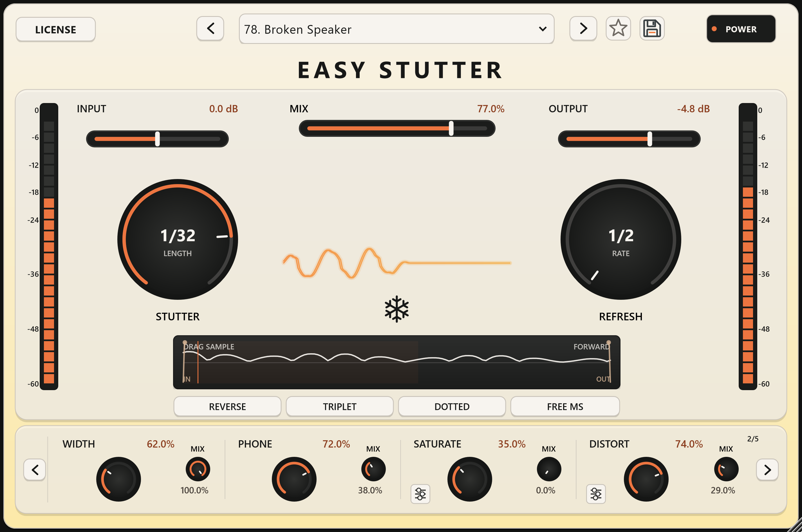Click the Stutter LENGTH knob showing 1/32

pos(178,240)
